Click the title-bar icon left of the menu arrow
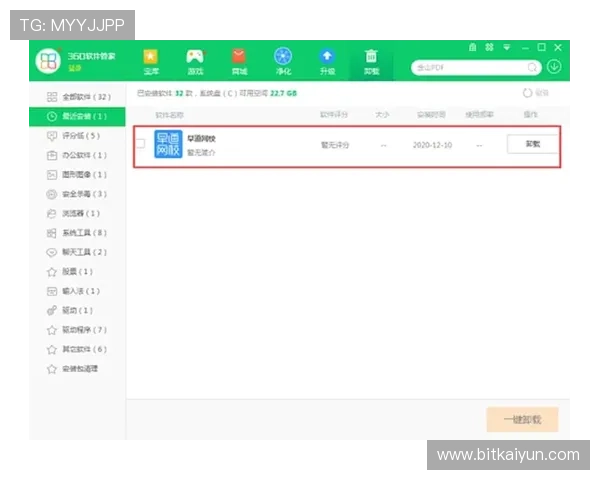The width and height of the screenshot is (600, 480). (x=489, y=47)
